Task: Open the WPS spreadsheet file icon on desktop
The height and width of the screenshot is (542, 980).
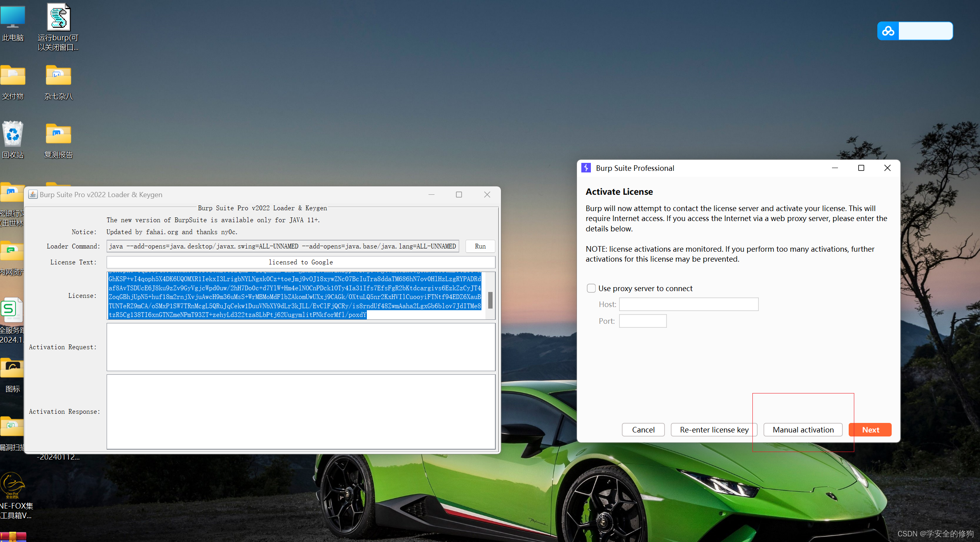Action: click(x=11, y=309)
